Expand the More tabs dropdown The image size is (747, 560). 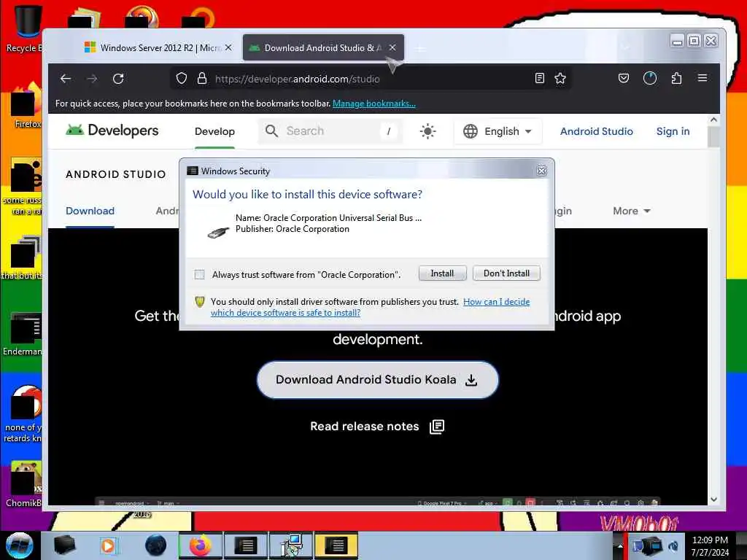pyautogui.click(x=631, y=211)
